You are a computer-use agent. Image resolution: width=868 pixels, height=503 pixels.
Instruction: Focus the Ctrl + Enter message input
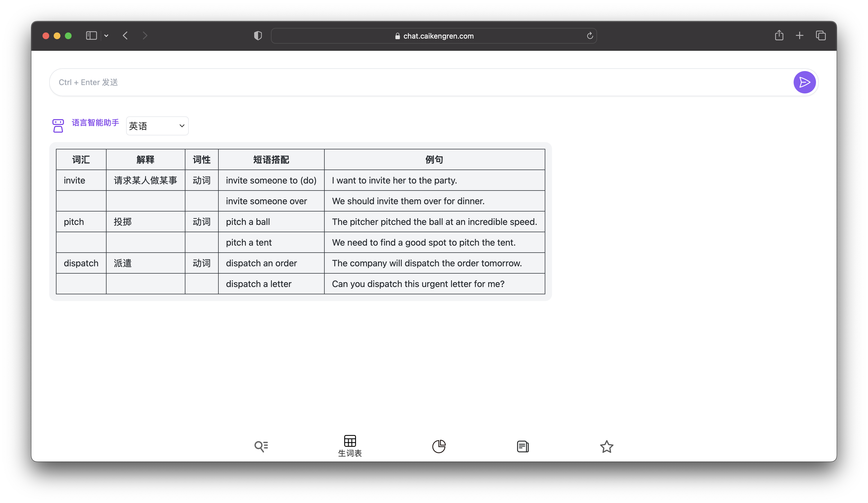click(x=413, y=82)
